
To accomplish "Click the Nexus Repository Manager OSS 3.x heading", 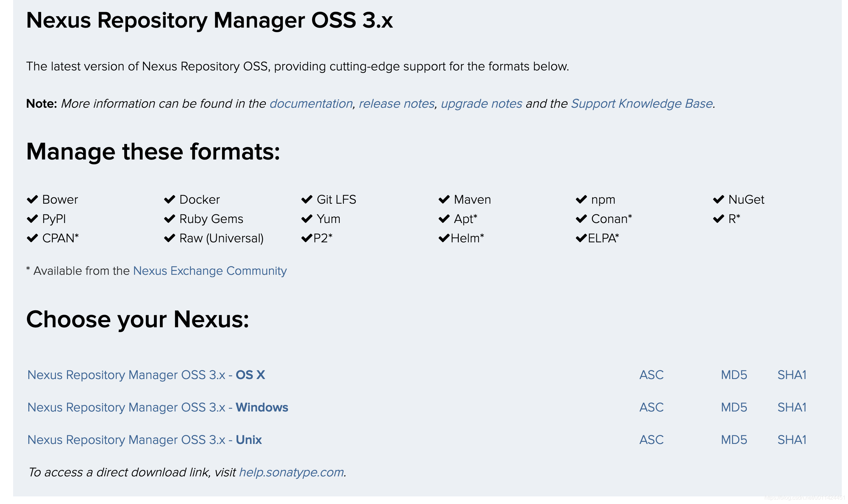I will click(x=210, y=20).
